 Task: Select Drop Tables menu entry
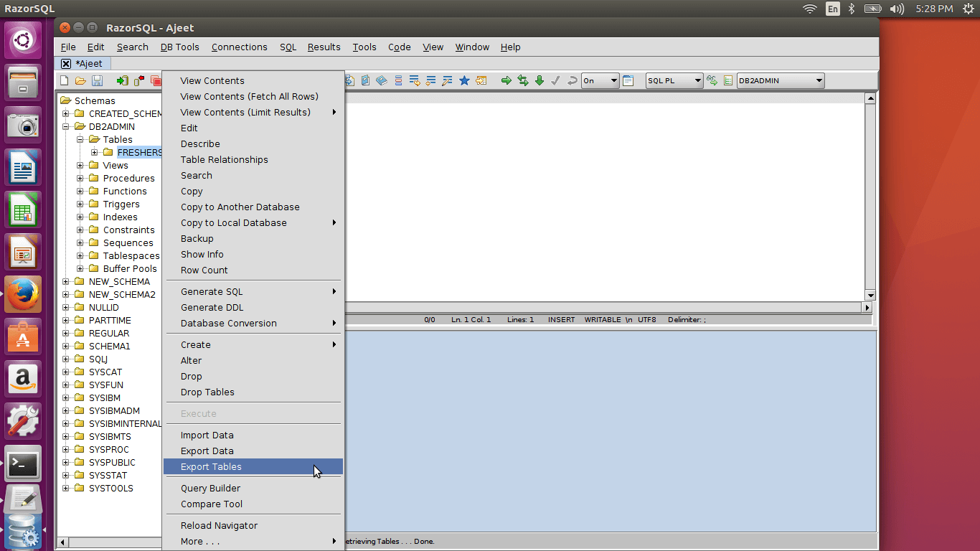[253, 392]
